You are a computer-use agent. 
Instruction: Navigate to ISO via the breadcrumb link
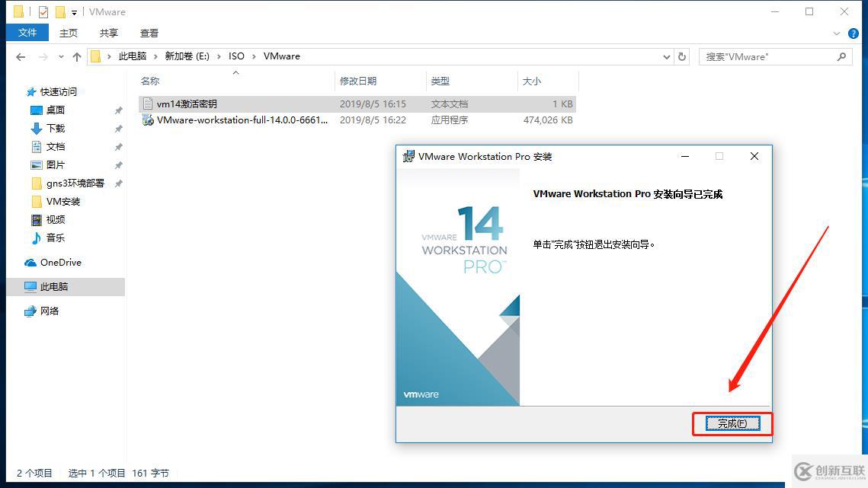[236, 56]
